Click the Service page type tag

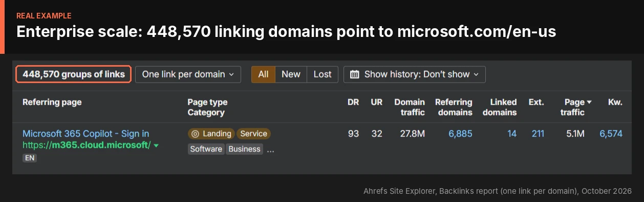(253, 134)
